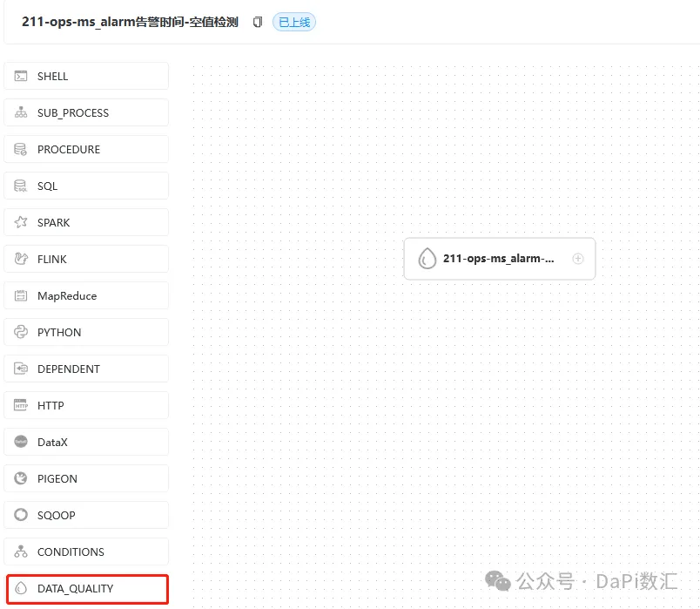
Task: Click the SPARK star icon
Action: pyautogui.click(x=21, y=222)
